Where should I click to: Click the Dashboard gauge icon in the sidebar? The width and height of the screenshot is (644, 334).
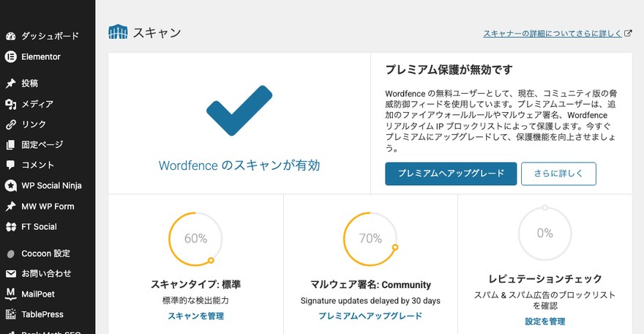click(x=11, y=36)
